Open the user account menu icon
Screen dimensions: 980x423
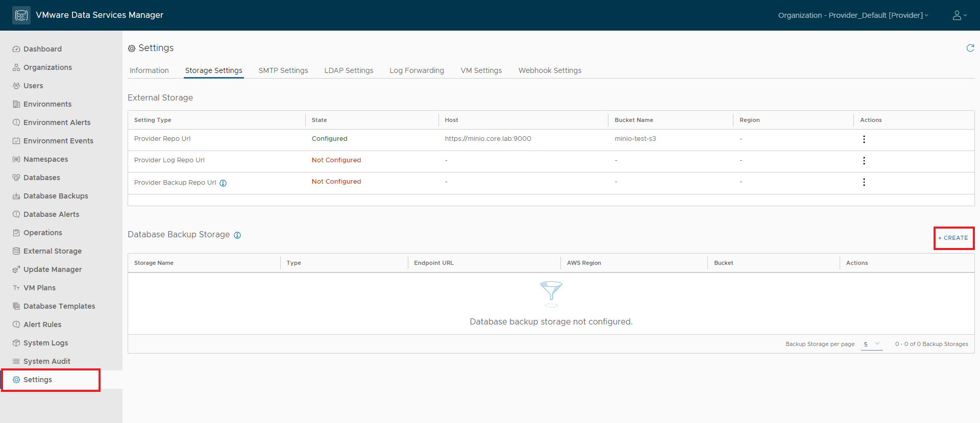[960, 15]
